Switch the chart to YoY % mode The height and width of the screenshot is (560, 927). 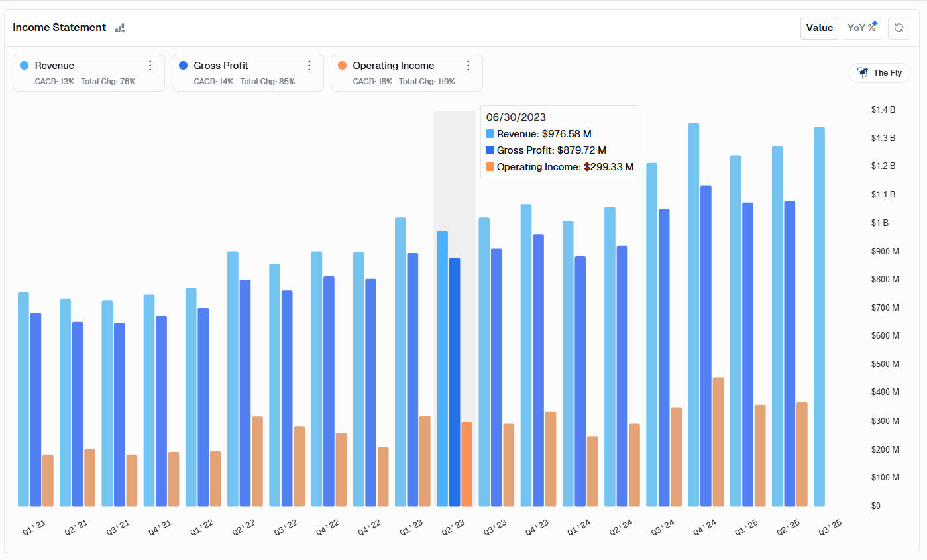click(861, 28)
